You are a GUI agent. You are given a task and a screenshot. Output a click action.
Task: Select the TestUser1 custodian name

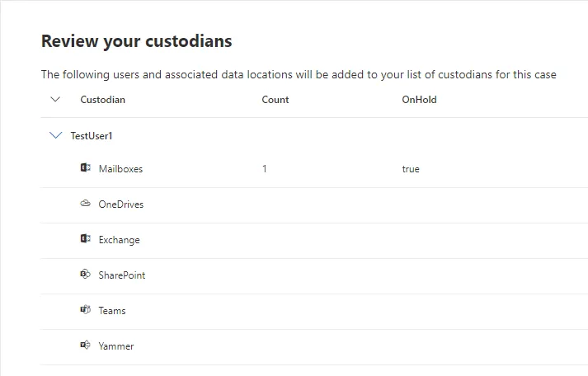click(x=91, y=136)
